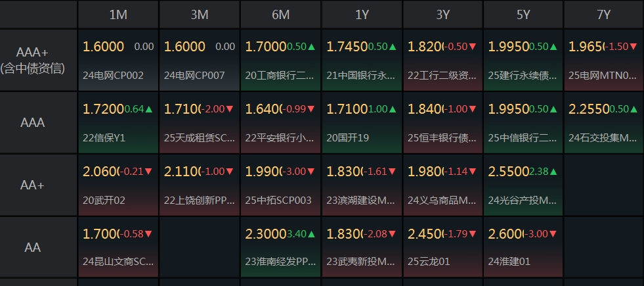This screenshot has height=286, width=644.
Task: Select the 1M maturity column header
Action: [118, 15]
